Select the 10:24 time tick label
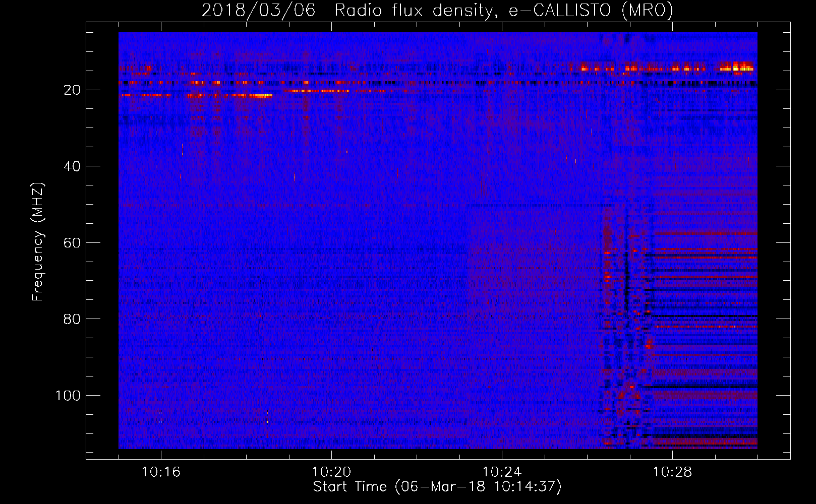Image resolution: width=816 pixels, height=504 pixels. (502, 472)
